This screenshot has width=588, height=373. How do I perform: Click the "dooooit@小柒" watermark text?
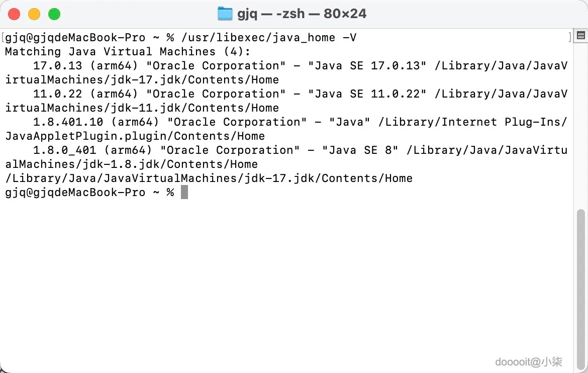click(x=529, y=361)
